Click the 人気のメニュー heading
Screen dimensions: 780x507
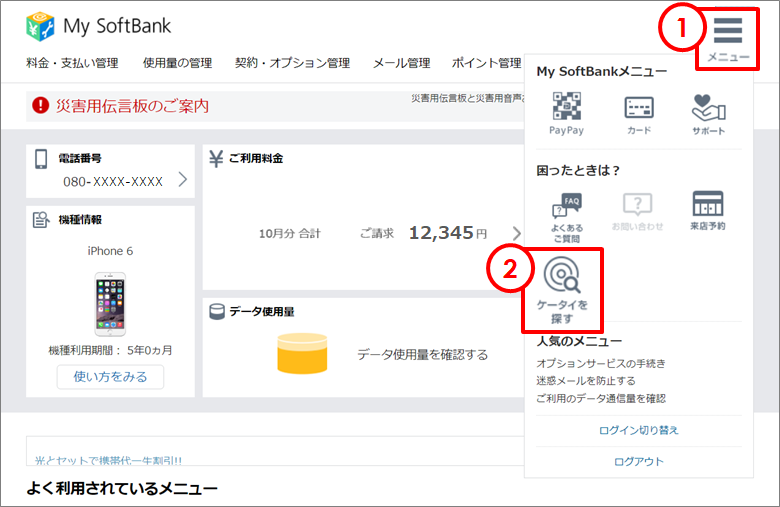pos(579,341)
